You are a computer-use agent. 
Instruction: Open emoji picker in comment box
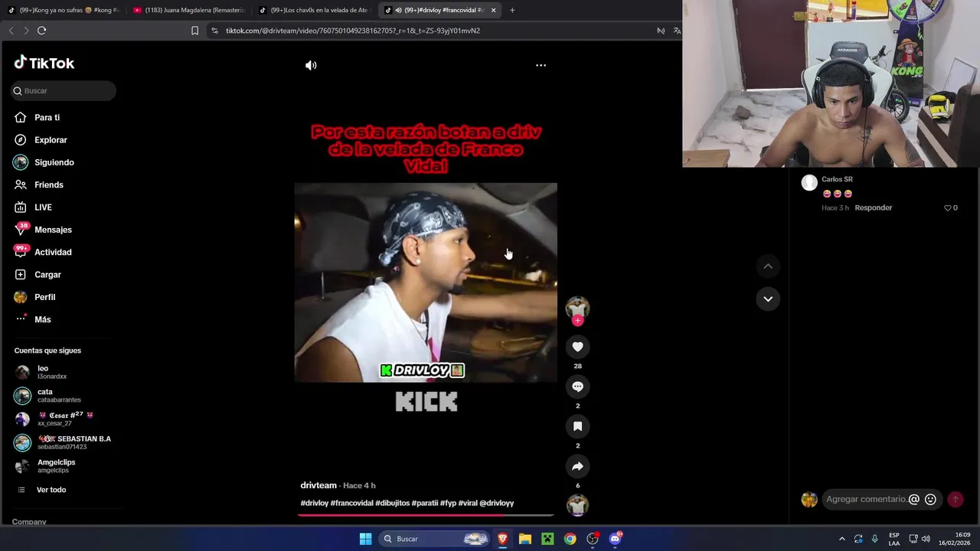tap(930, 499)
